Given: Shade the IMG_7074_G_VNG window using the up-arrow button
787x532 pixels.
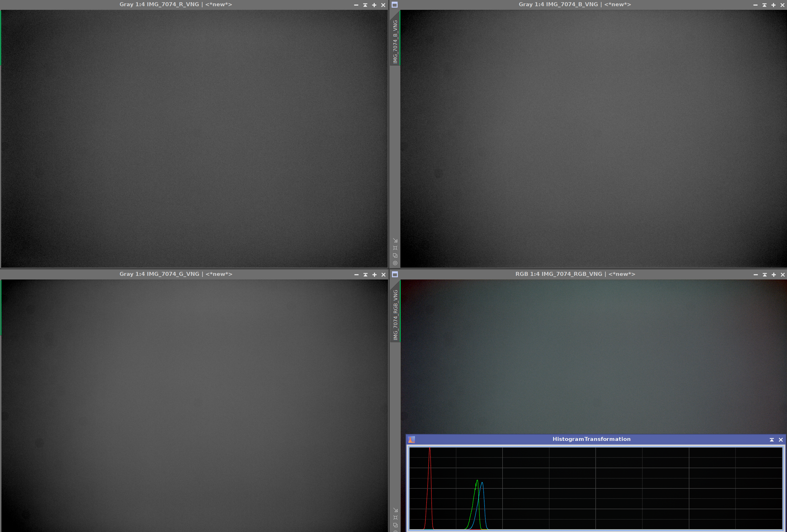Looking at the screenshot, I should click(x=366, y=275).
